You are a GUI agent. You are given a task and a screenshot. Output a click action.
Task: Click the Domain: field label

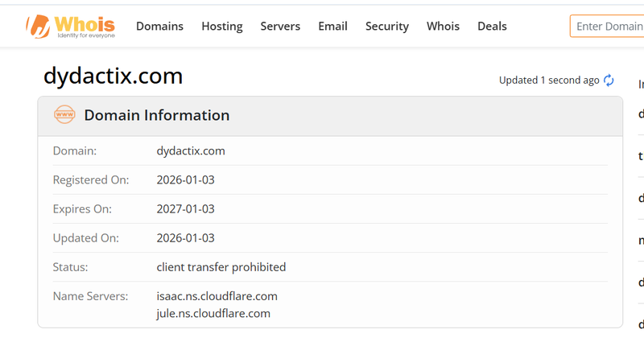coord(75,150)
